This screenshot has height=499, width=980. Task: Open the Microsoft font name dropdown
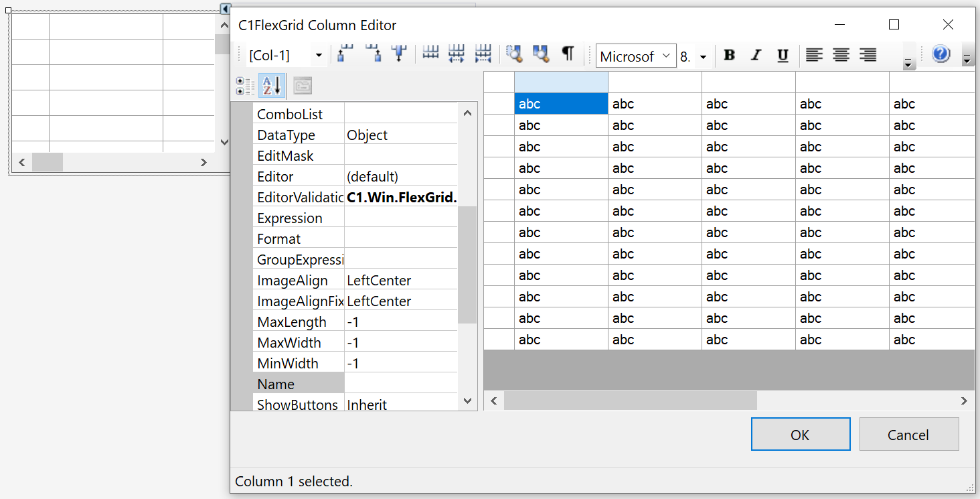(667, 56)
